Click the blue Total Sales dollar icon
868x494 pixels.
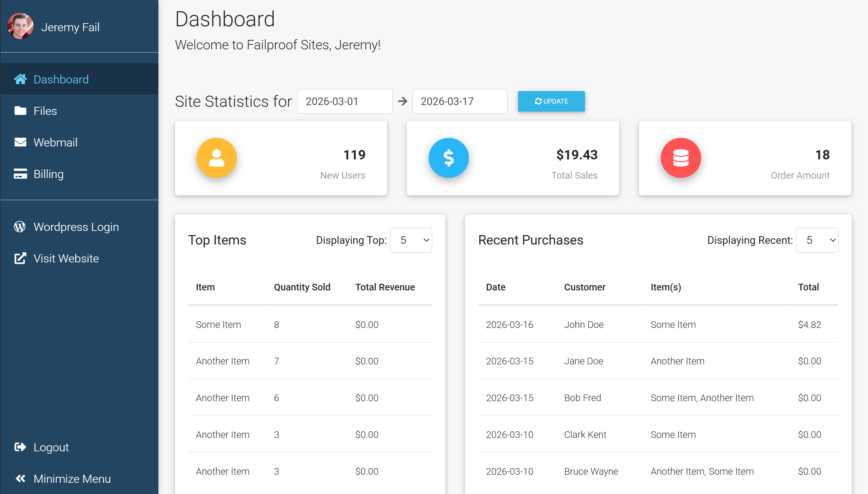(449, 158)
